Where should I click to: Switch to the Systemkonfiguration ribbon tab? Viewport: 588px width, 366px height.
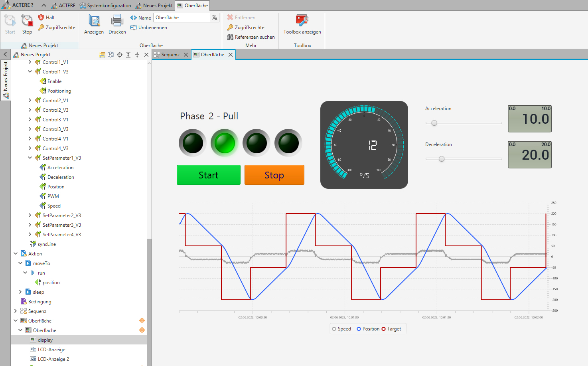105,6
